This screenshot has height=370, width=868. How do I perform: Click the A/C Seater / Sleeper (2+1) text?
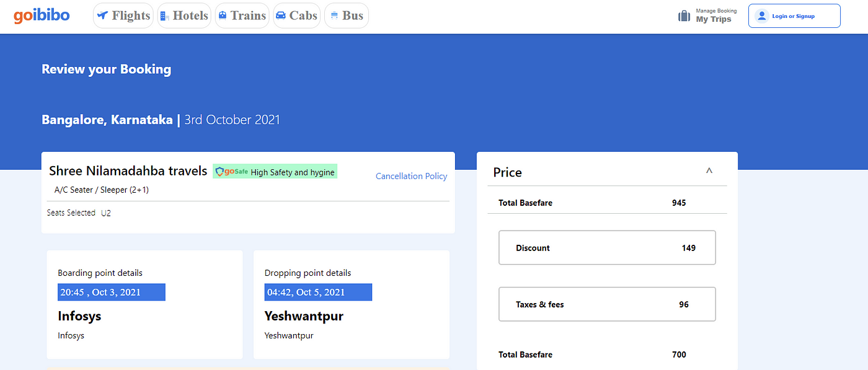[x=102, y=190]
